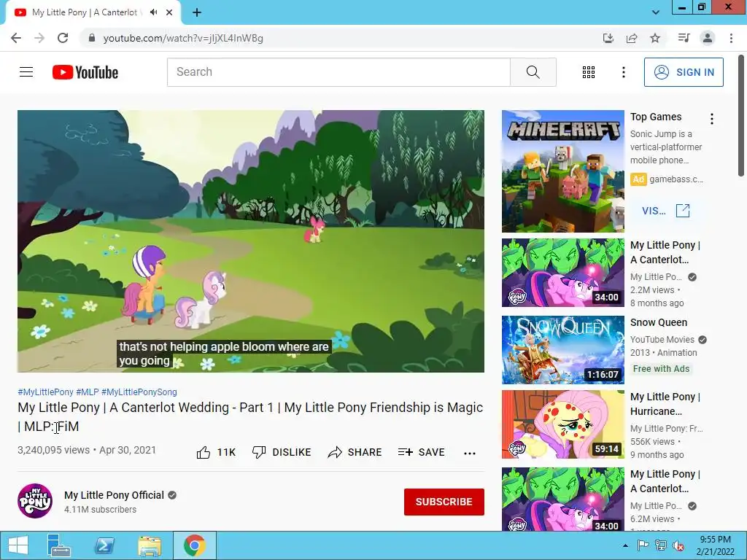Click the 4.11M subscribers text
Image resolution: width=747 pixels, height=560 pixels.
(100, 510)
